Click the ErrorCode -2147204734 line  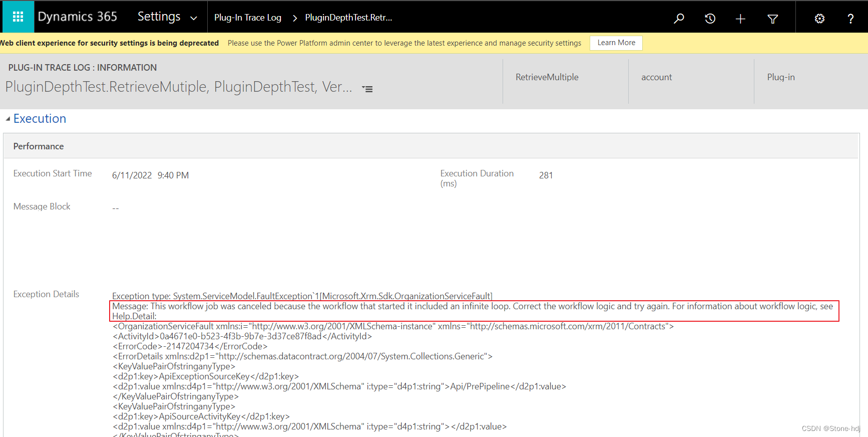(190, 346)
